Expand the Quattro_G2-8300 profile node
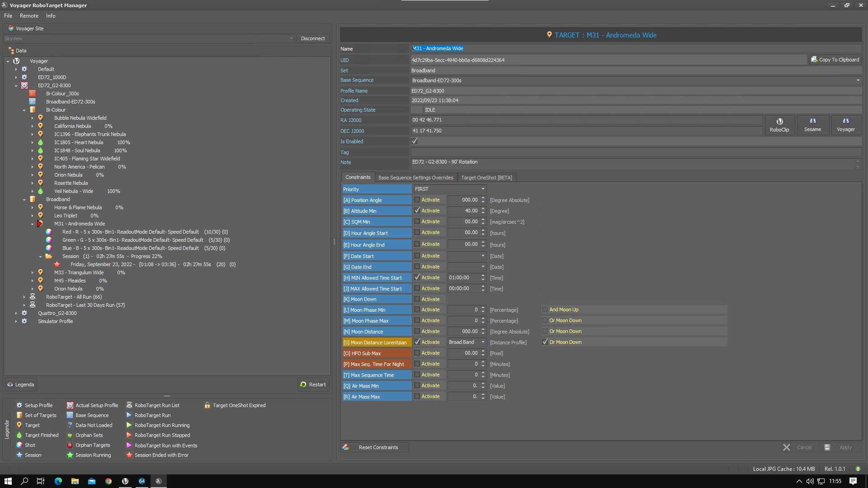 [16, 313]
